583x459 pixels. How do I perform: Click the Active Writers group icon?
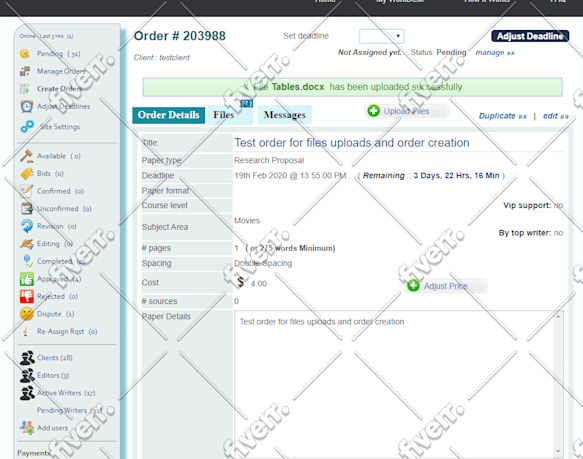[27, 393]
